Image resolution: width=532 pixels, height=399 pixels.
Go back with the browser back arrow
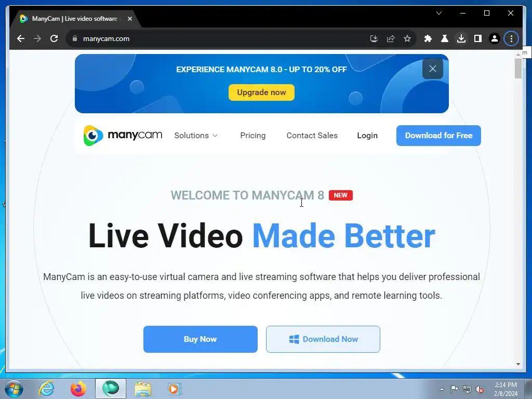(21, 38)
